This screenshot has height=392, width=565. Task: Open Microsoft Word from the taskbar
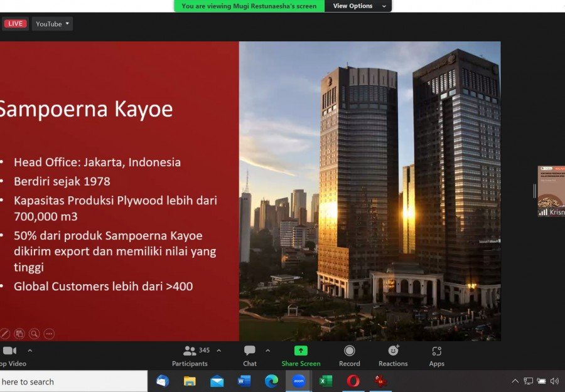(x=244, y=381)
